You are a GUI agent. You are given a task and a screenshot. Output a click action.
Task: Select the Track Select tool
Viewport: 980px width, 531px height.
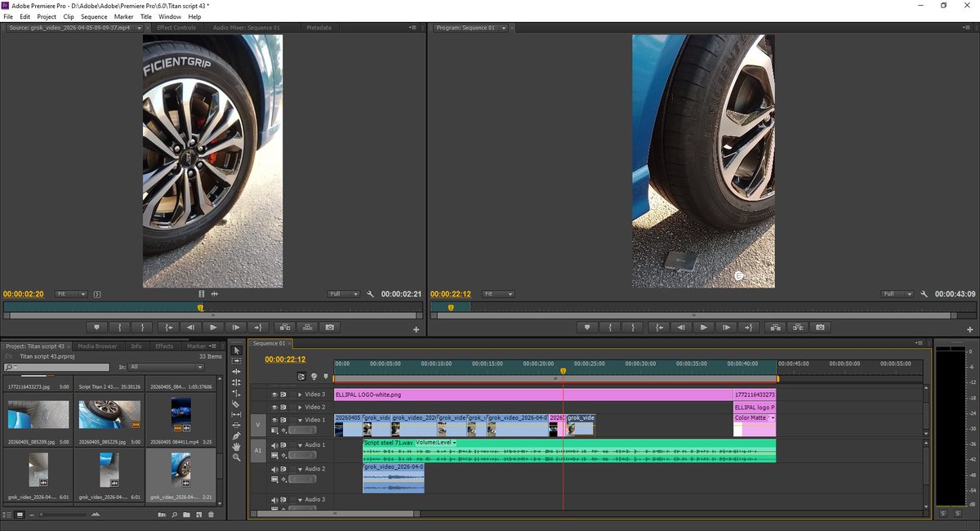[x=236, y=361]
